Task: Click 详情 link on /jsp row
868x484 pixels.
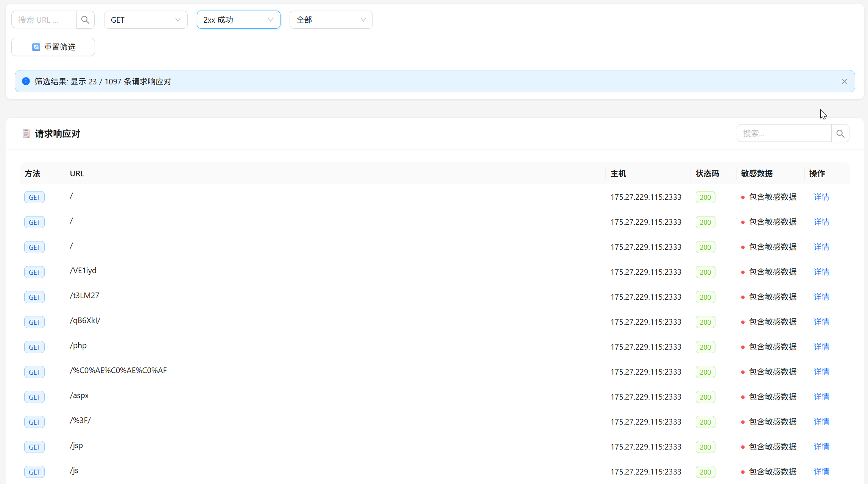Action: coord(821,447)
